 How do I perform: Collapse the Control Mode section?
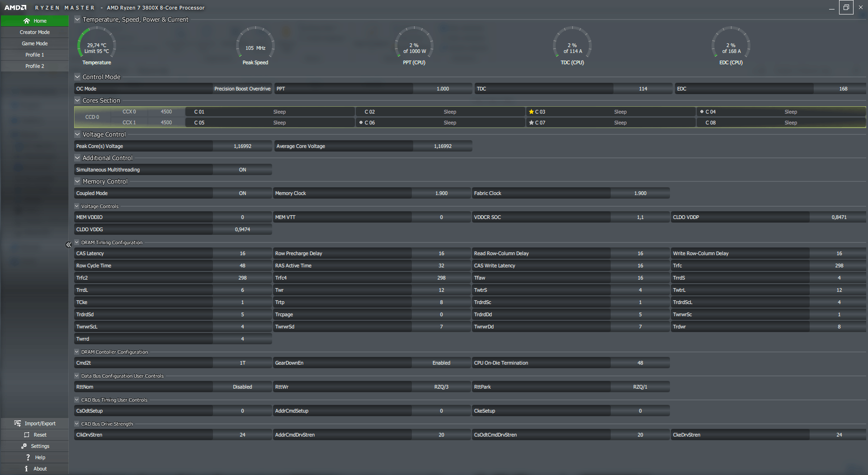pos(77,77)
